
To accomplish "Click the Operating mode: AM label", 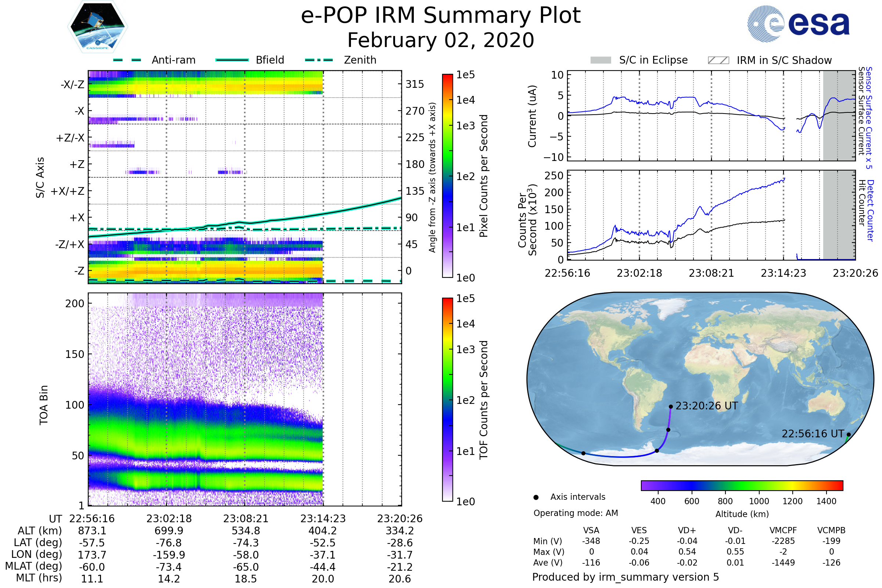I will 576,513.
